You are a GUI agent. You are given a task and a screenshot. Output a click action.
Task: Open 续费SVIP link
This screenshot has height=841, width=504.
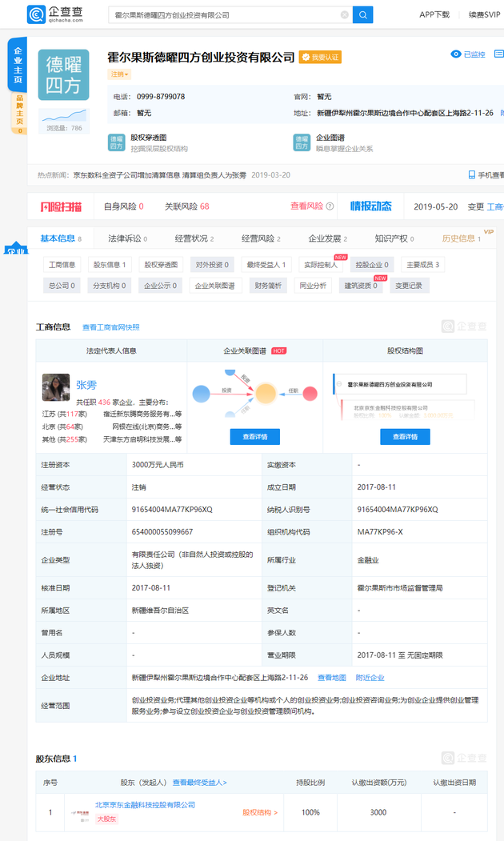pyautogui.click(x=484, y=15)
